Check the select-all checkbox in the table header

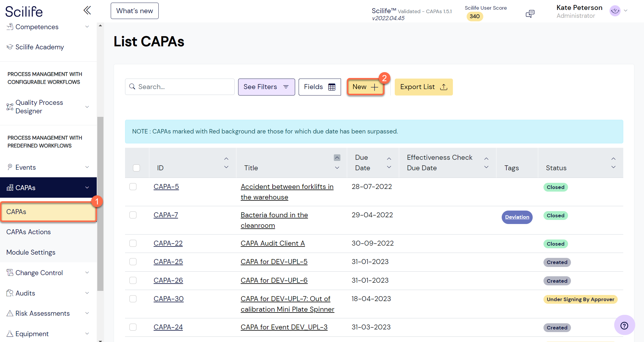point(136,168)
